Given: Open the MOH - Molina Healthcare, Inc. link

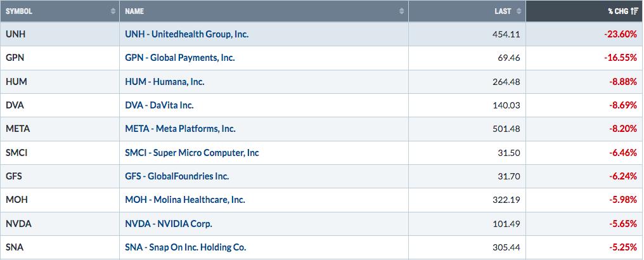Looking at the screenshot, I should coord(185,200).
